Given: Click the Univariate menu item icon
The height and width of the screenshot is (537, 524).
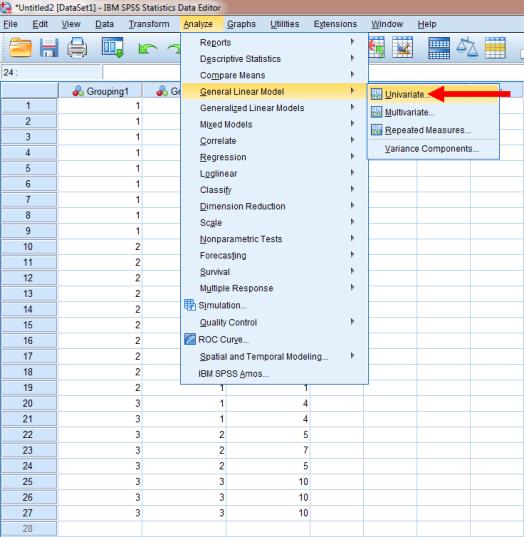Looking at the screenshot, I should tap(376, 94).
